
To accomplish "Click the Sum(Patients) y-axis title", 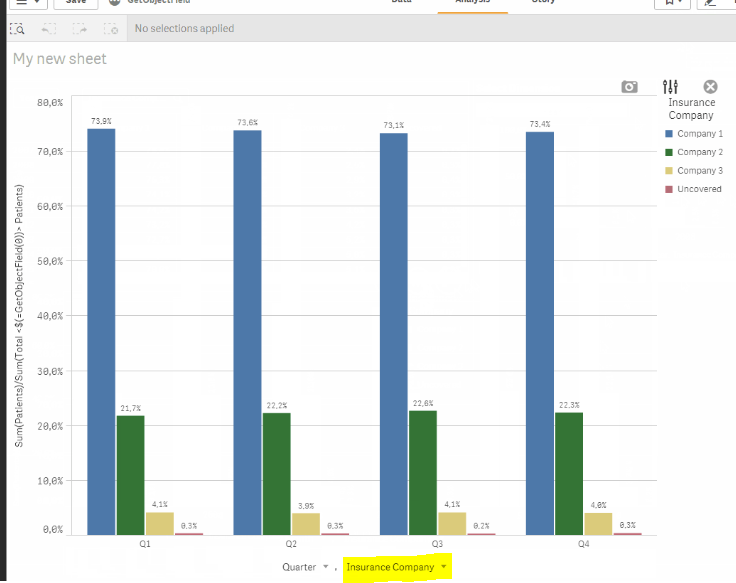I will click(x=19, y=315).
